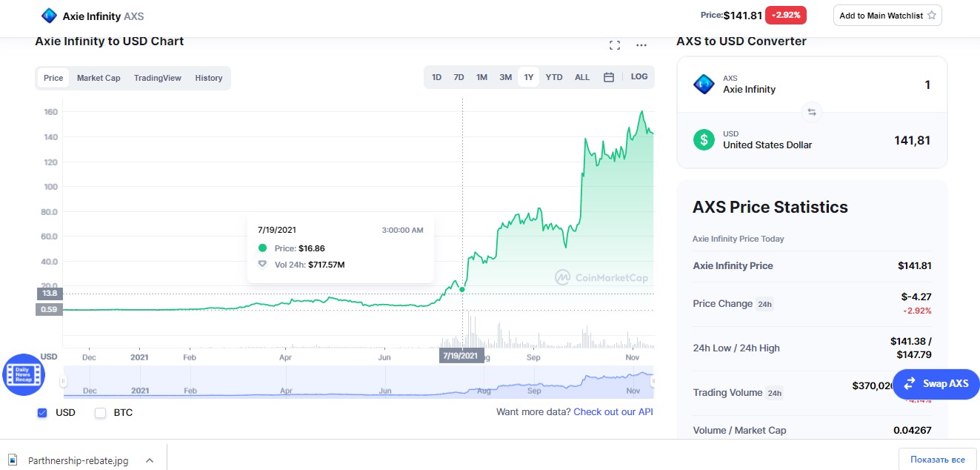Click the USD amount value 141,81

pyautogui.click(x=913, y=140)
